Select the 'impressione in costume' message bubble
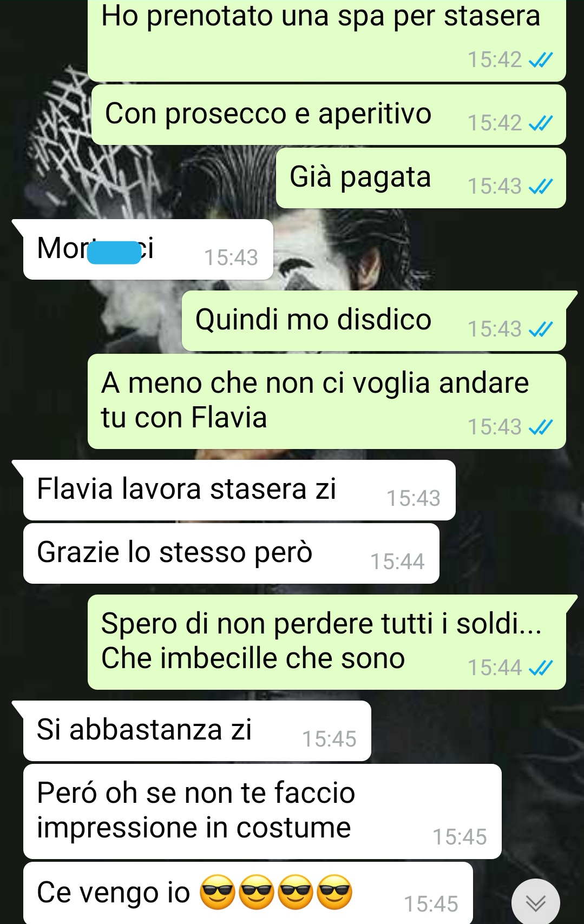584x924 pixels. coord(262,811)
